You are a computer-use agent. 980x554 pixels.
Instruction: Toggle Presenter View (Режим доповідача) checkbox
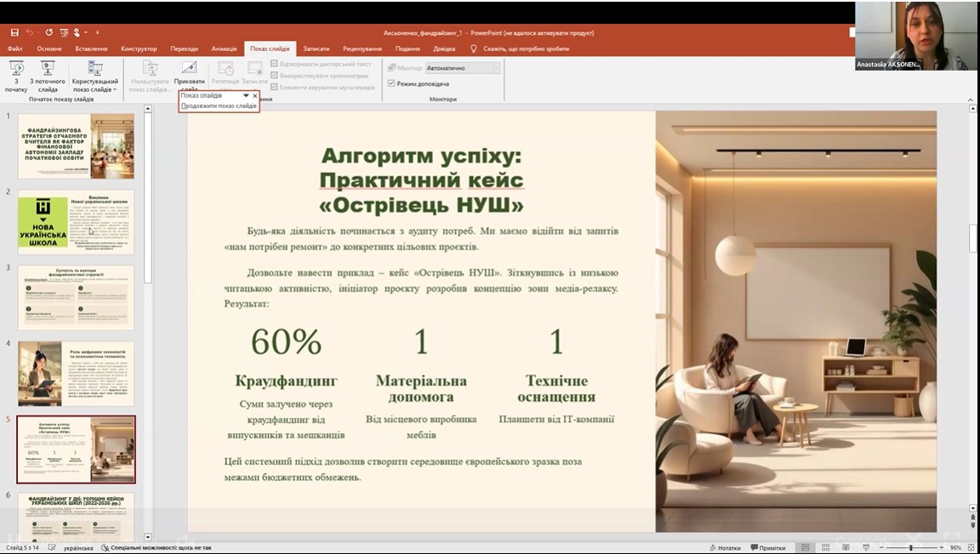tap(391, 83)
